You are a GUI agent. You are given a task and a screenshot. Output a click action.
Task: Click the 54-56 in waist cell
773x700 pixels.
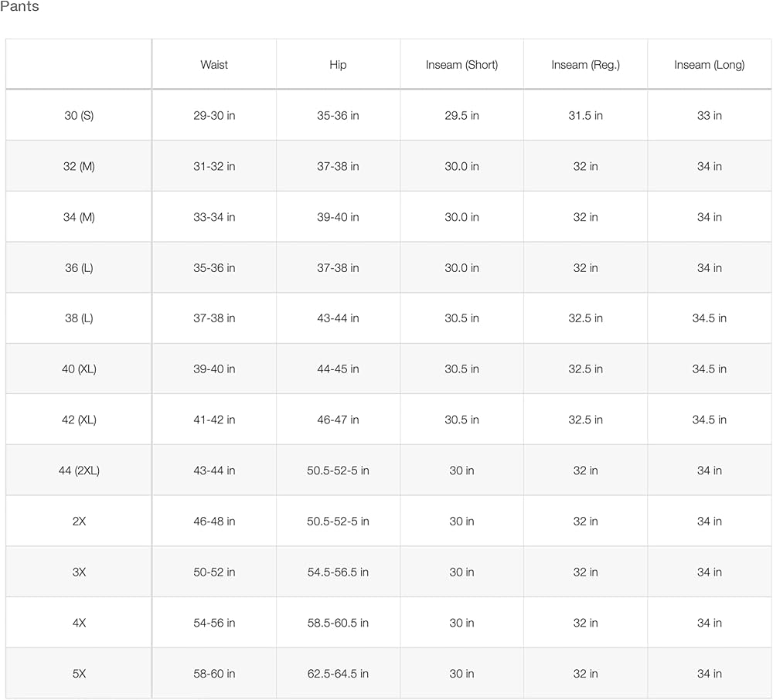tap(214, 623)
